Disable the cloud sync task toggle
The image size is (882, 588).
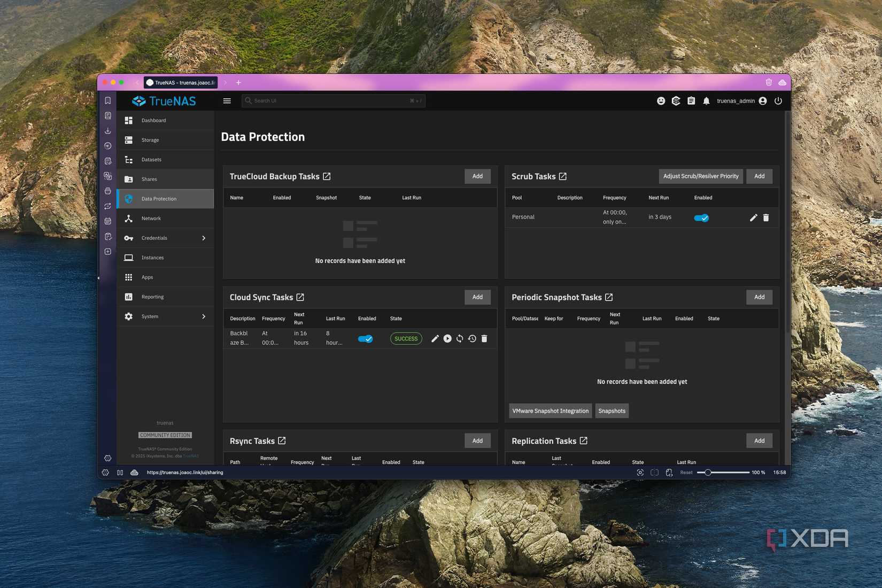tap(366, 338)
